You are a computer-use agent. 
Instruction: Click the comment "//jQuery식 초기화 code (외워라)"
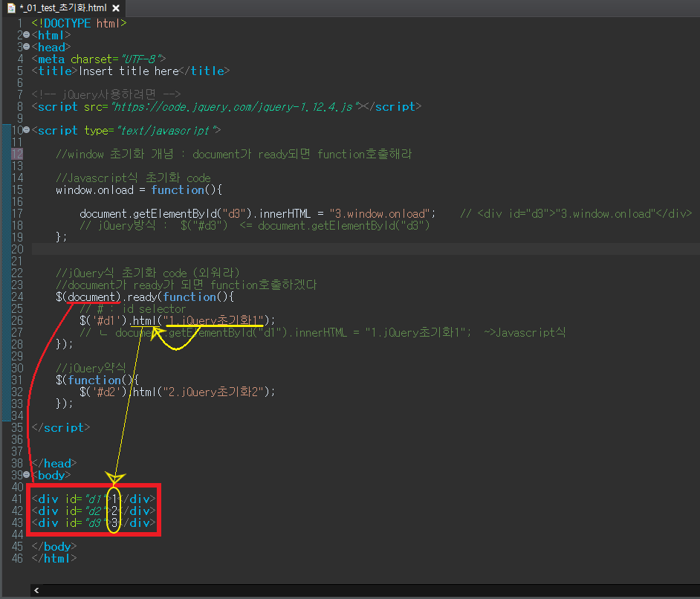tap(148, 273)
